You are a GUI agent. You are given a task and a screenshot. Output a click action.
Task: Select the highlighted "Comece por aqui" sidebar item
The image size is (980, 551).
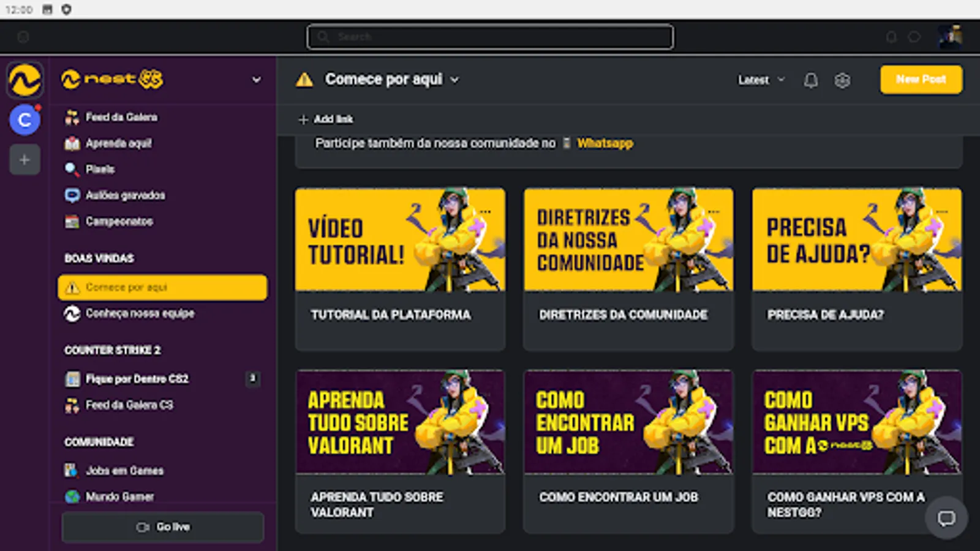(x=162, y=287)
